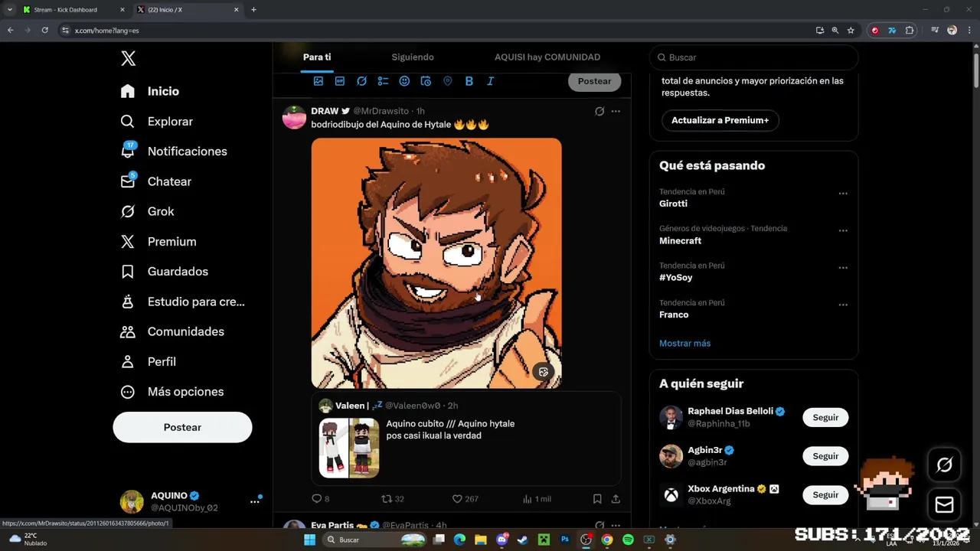Switch to Para ti tab
The width and height of the screenshot is (980, 551).
(317, 57)
